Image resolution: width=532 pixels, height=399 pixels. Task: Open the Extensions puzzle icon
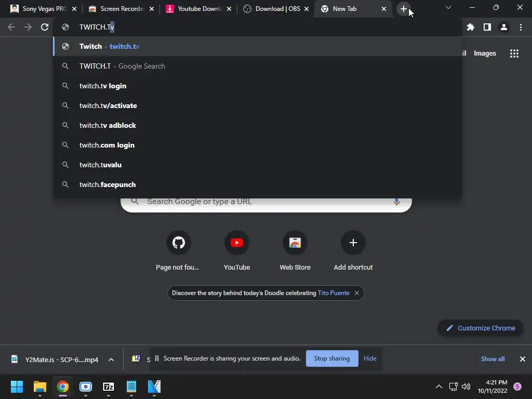pyautogui.click(x=471, y=27)
